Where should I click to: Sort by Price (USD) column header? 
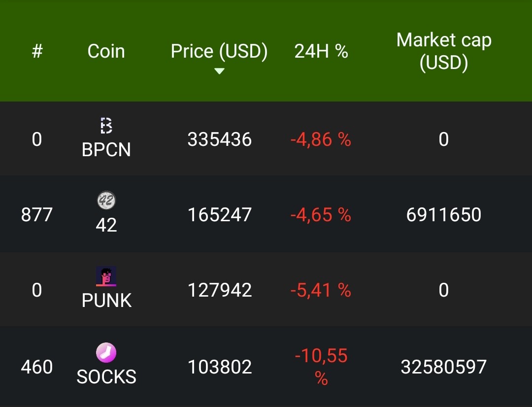pos(219,51)
